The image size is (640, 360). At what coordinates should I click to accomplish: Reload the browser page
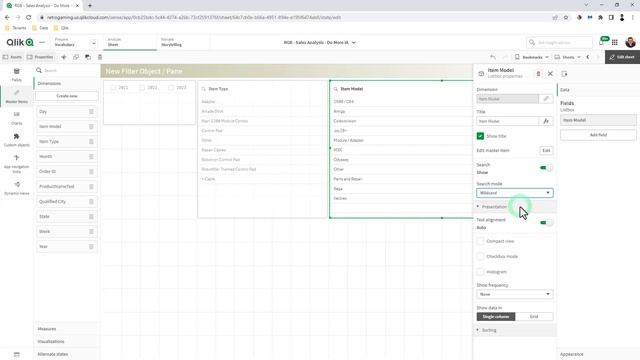click(29, 17)
